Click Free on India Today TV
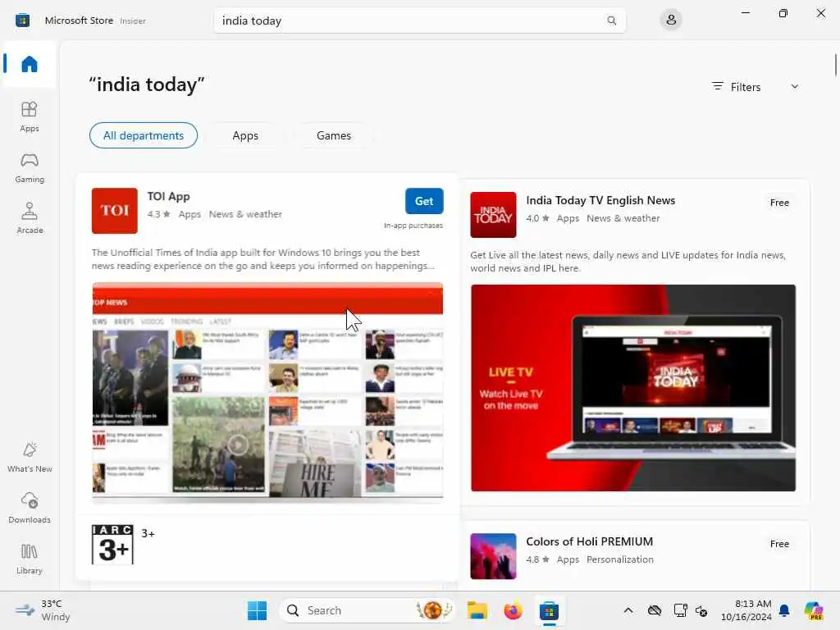Screen dimensions: 840x630 pos(779,203)
